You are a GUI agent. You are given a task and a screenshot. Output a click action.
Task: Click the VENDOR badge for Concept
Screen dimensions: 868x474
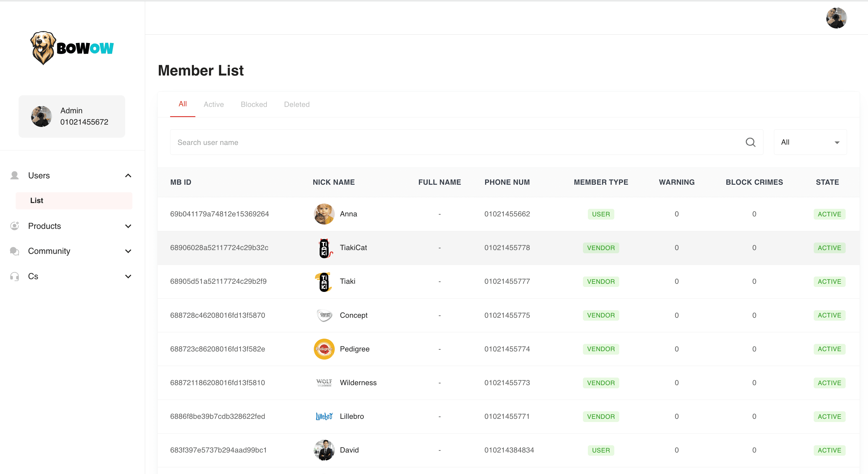600,315
